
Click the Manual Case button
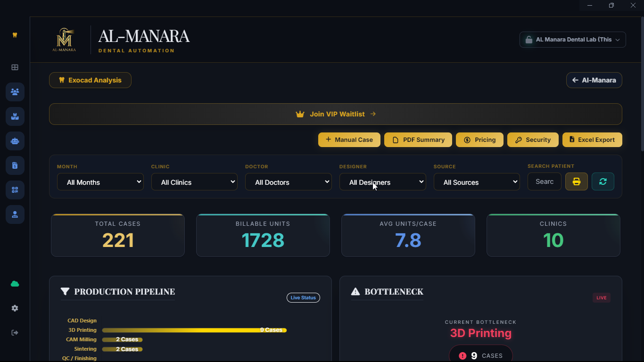pos(349,140)
